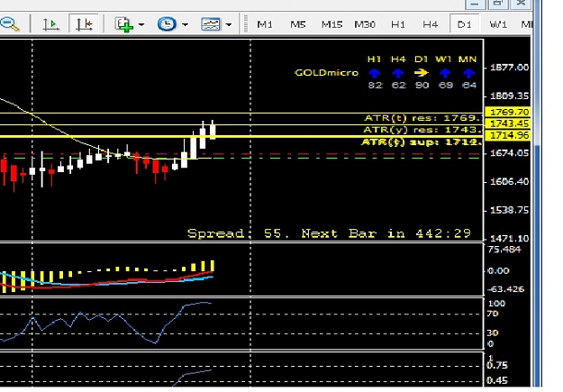Click the ATR(t) sup level text

(x=421, y=142)
